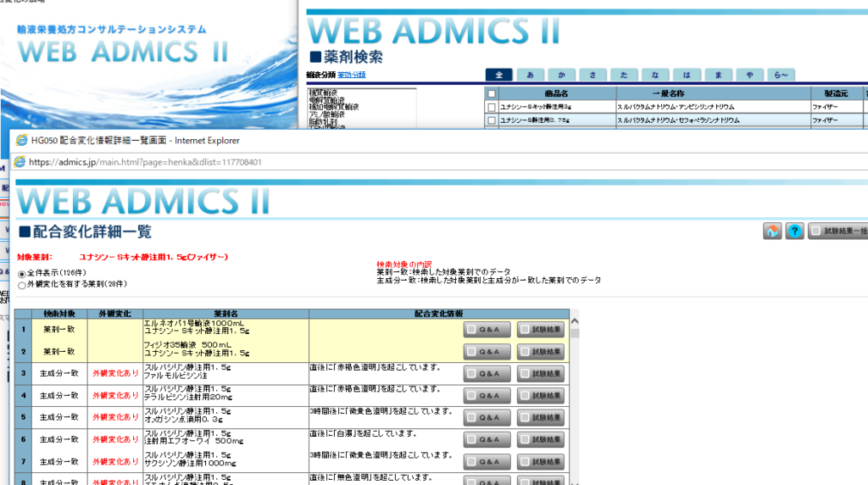
Task: Click Q&A button for row 5
Action: [x=487, y=417]
